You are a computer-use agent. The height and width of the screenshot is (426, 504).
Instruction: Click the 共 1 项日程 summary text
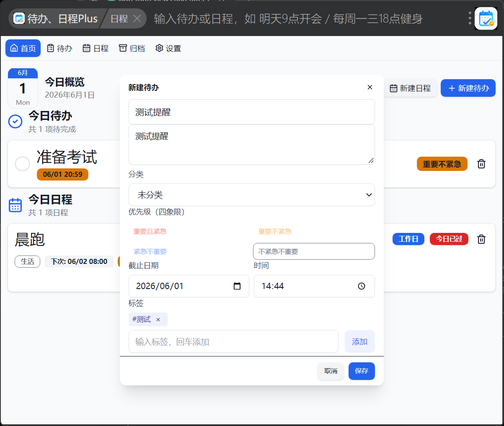(48, 213)
